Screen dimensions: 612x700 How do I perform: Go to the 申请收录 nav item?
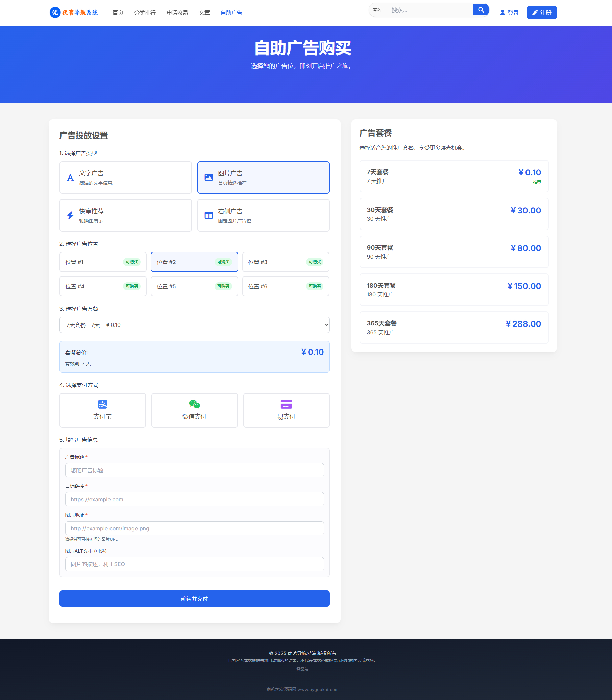tap(177, 13)
